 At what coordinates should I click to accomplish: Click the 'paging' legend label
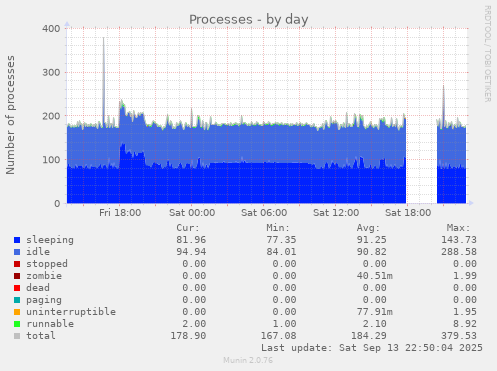[x=44, y=300]
